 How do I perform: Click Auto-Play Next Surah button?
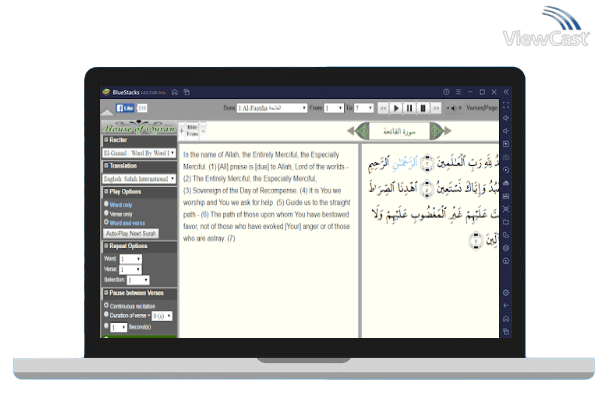pyautogui.click(x=131, y=233)
